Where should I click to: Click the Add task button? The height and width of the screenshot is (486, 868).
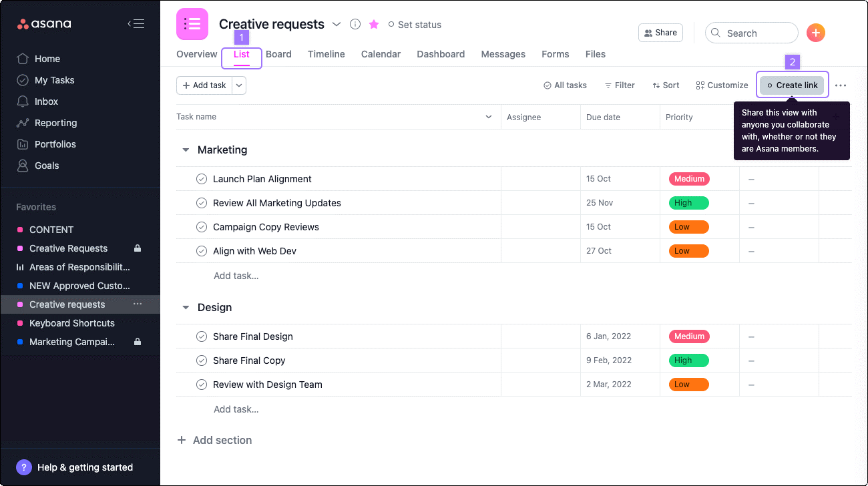(x=204, y=85)
